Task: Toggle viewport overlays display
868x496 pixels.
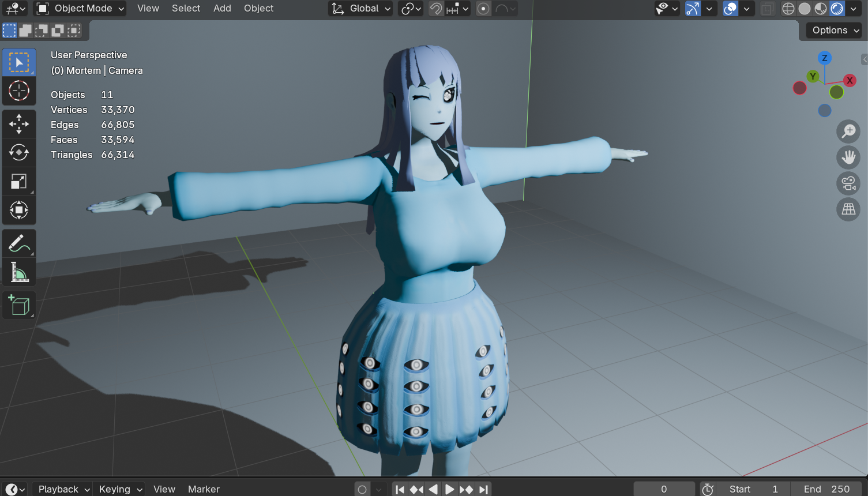Action: click(x=730, y=9)
